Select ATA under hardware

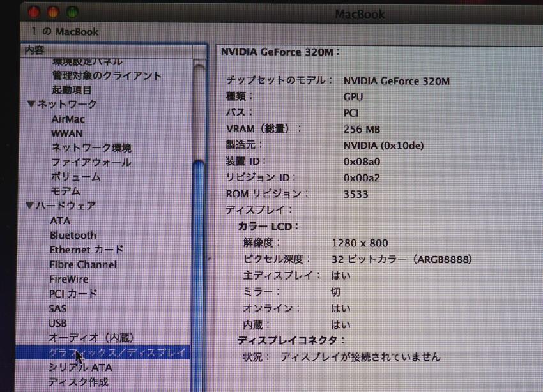[x=60, y=221]
